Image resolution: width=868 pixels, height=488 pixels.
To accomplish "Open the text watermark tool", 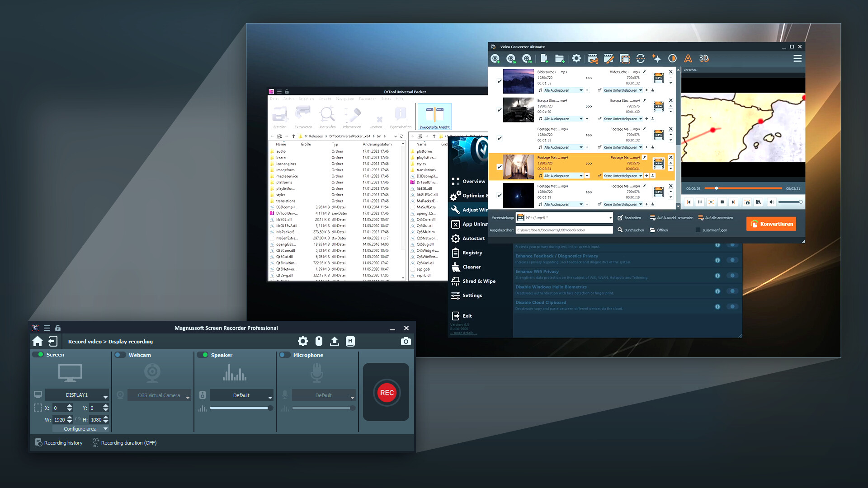I will (x=688, y=59).
